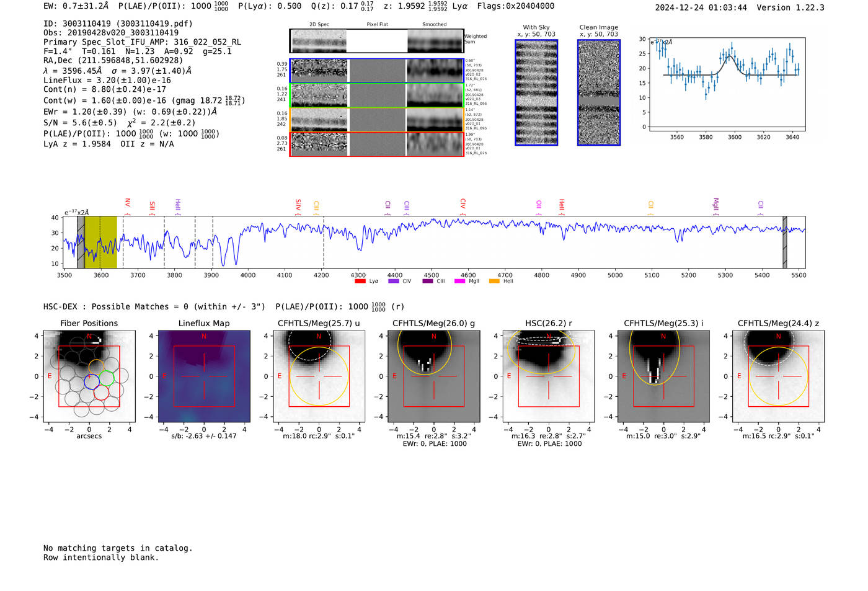868x591 pixels.
Task: Click the m:18.0 rc:2.9" s:0.1" caption
Action: click(x=319, y=436)
